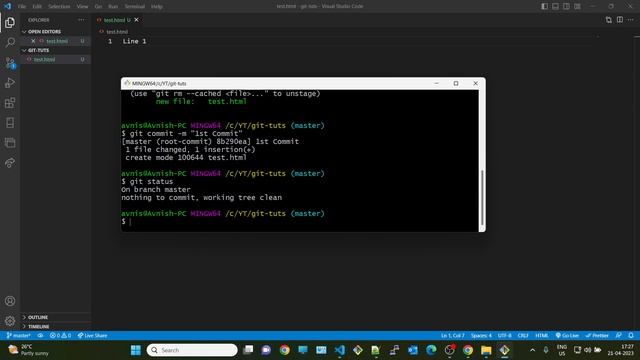Open the Help menu

157,7
